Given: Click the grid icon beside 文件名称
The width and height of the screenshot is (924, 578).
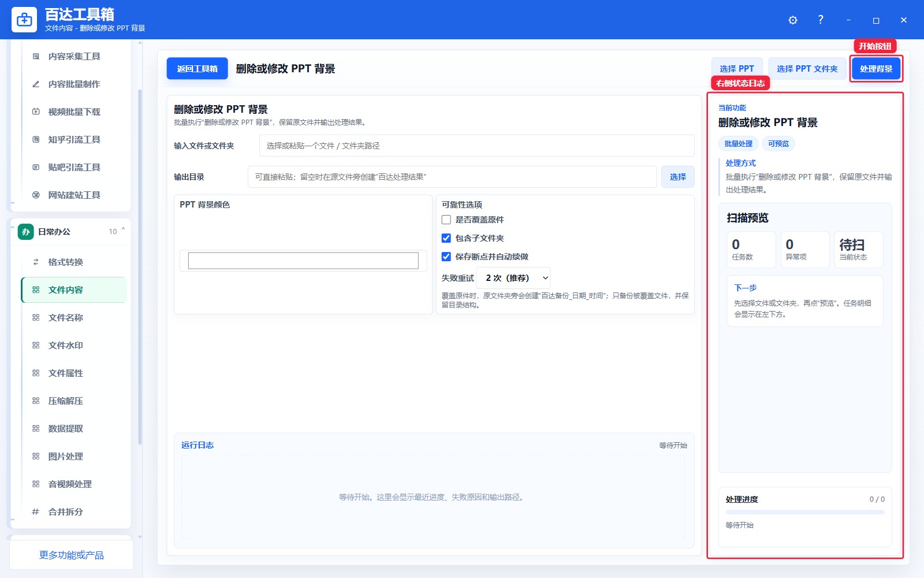Looking at the screenshot, I should [36, 318].
